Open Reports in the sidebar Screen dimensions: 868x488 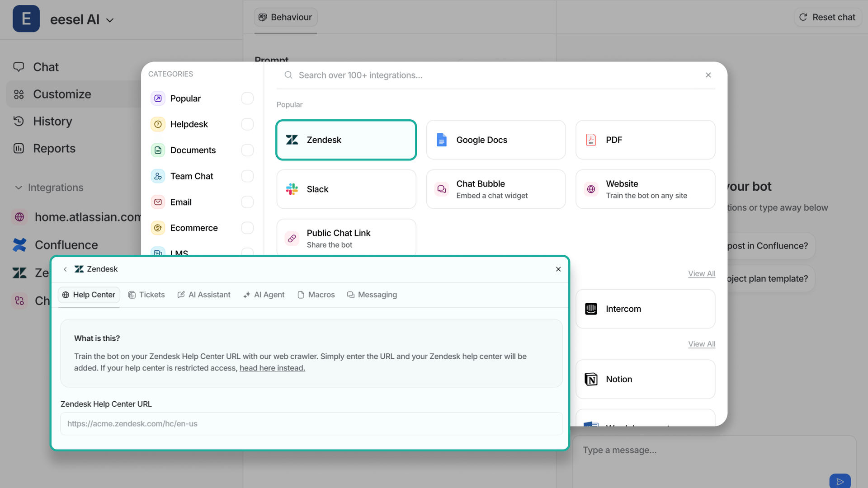54,148
